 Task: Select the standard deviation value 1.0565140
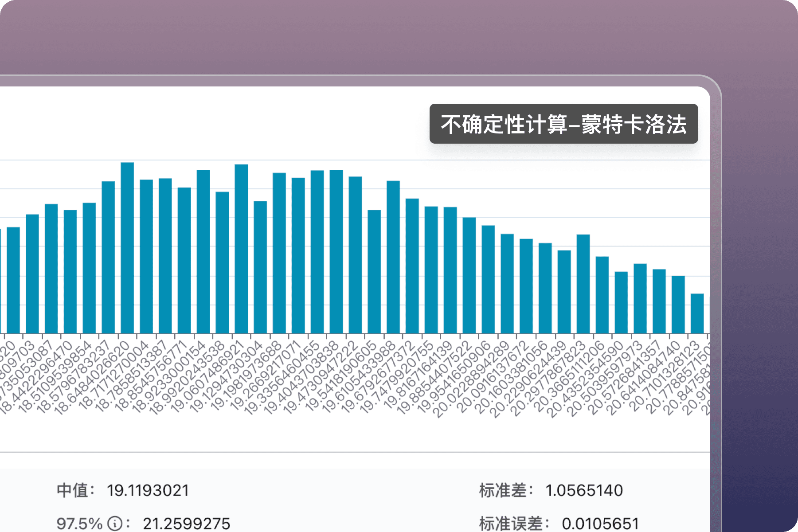click(x=584, y=490)
